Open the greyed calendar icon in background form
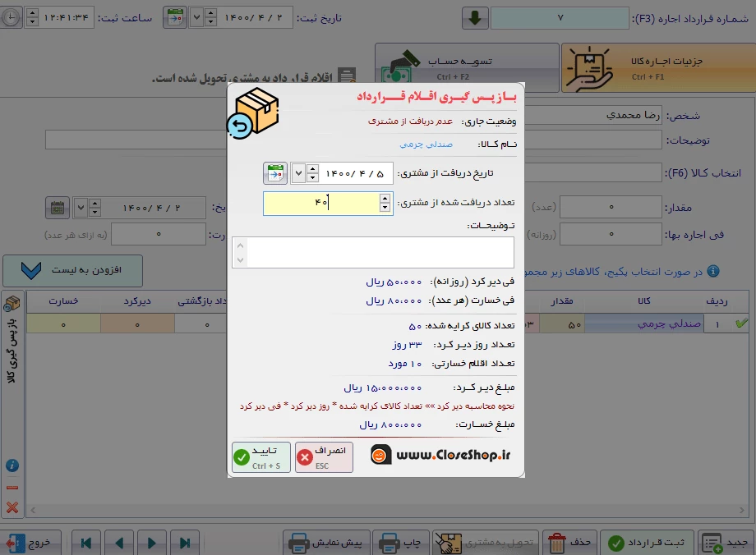 point(58,208)
